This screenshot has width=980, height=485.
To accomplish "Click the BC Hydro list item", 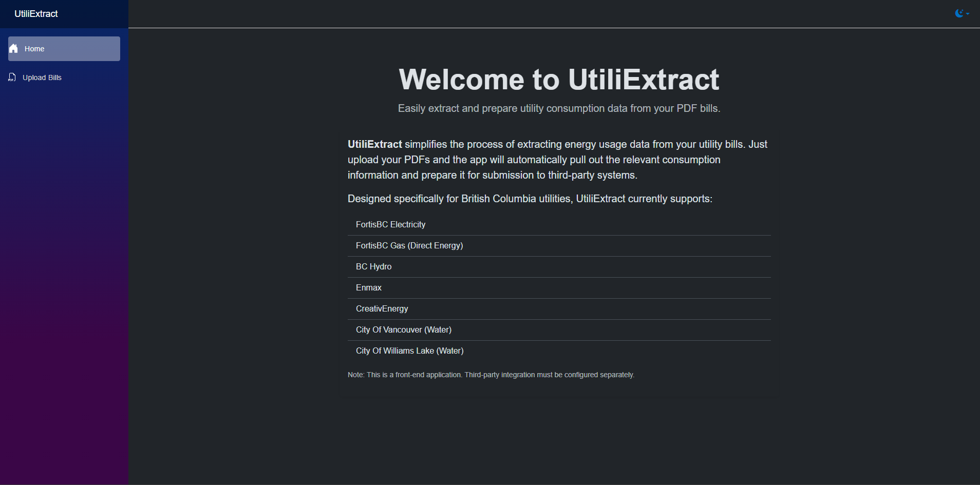I will (373, 267).
